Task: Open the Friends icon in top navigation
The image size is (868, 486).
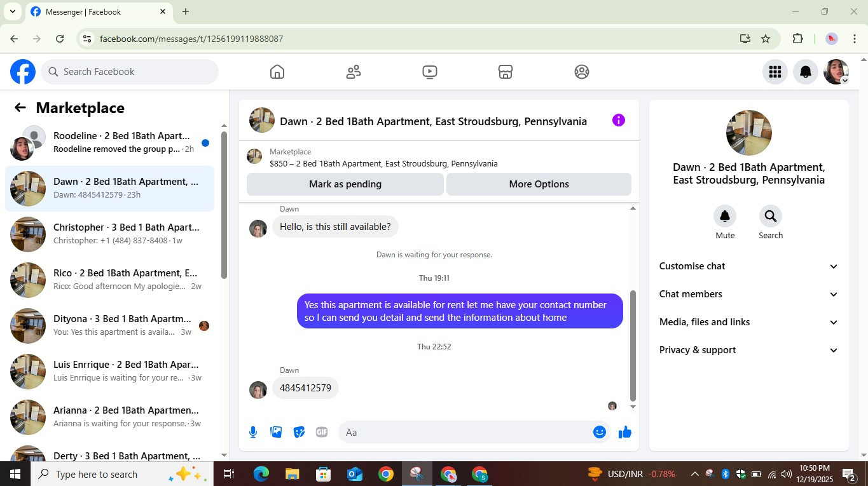Action: coord(354,72)
